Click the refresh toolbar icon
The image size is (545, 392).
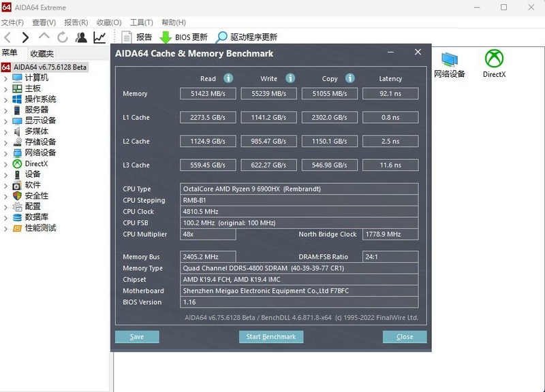[63, 37]
